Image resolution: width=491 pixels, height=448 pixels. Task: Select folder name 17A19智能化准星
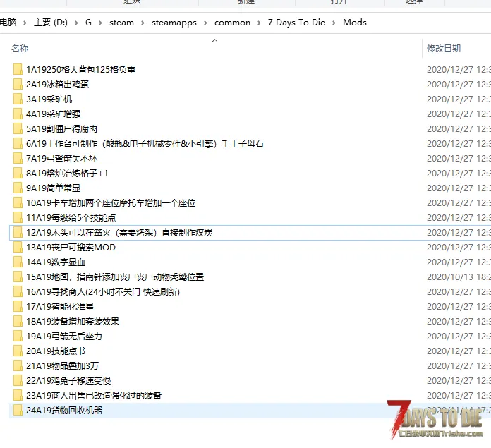(60, 306)
